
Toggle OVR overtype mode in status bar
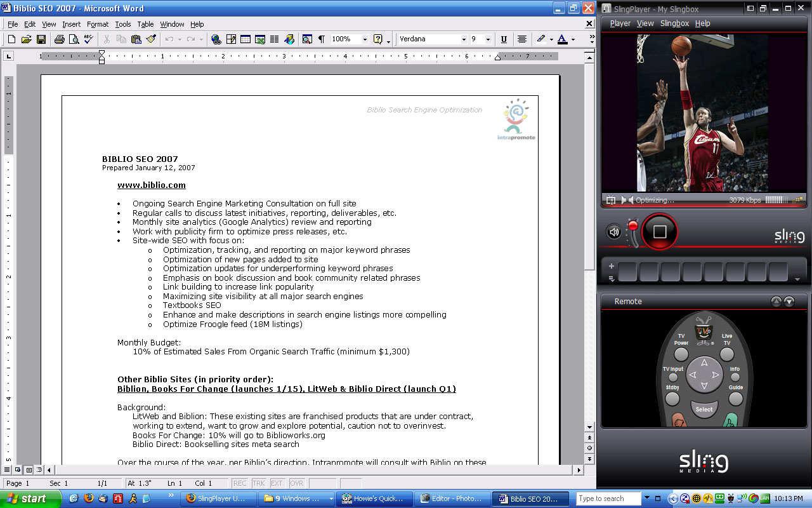(297, 484)
